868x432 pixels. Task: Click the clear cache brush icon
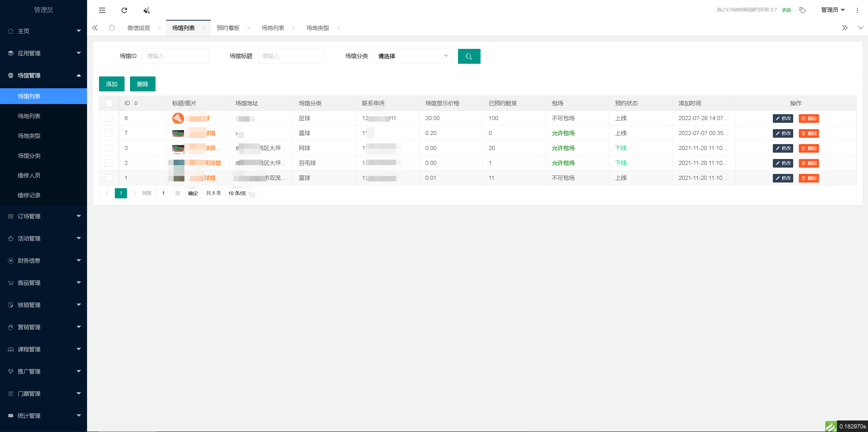146,10
